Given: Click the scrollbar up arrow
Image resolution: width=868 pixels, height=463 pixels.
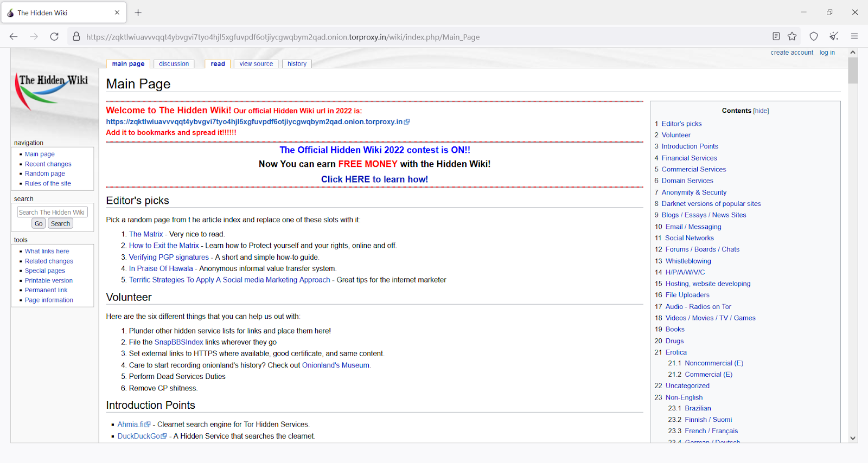Looking at the screenshot, I should tap(853, 53).
